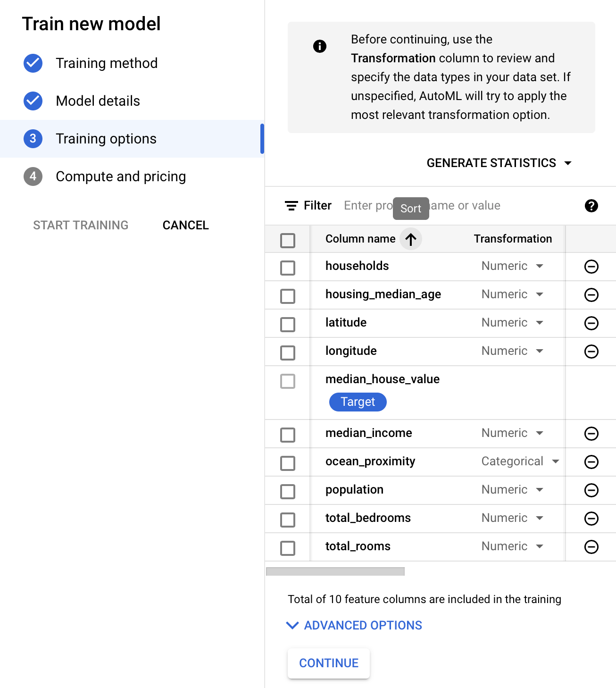Image resolution: width=616 pixels, height=688 pixels.
Task: Switch to the Model details step
Action: tap(98, 101)
